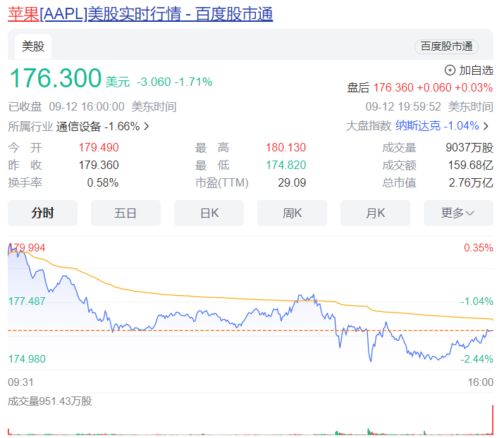504x438 pixels.
Task: Show the 周K weekly chart
Action: [x=292, y=213]
